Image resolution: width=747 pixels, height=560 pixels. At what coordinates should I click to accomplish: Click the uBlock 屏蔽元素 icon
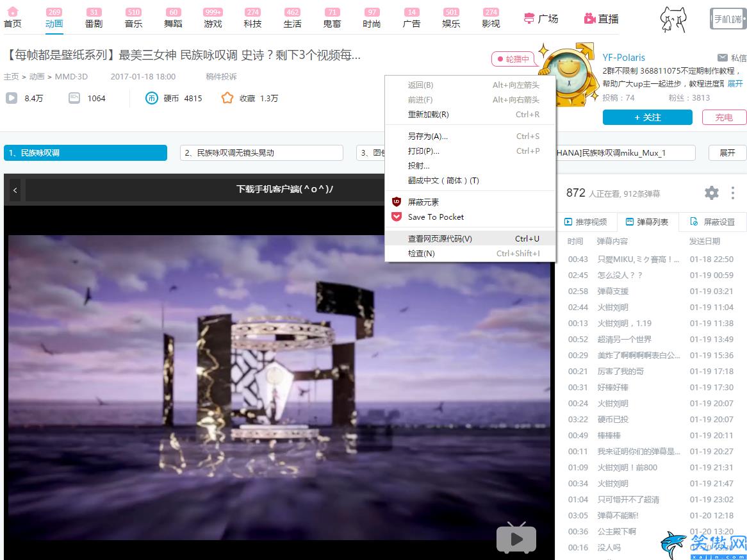point(397,202)
